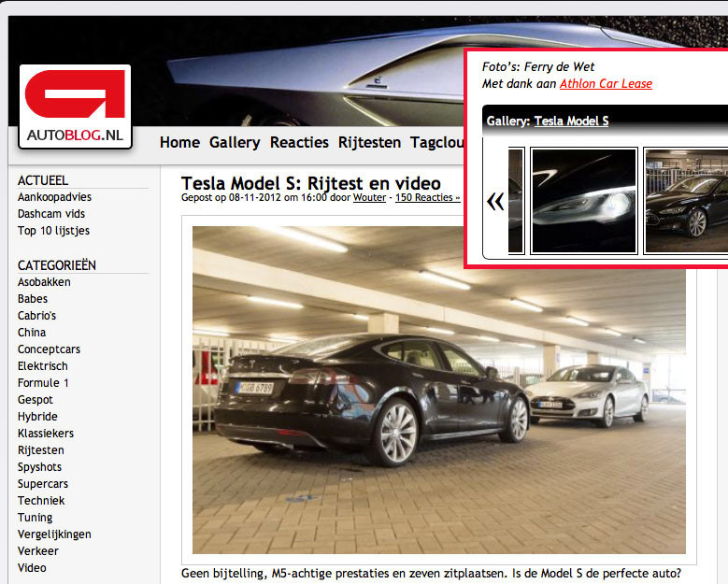Screen dimensions: 728x584
Task: Select the Verkeer category
Action: pyautogui.click(x=38, y=550)
